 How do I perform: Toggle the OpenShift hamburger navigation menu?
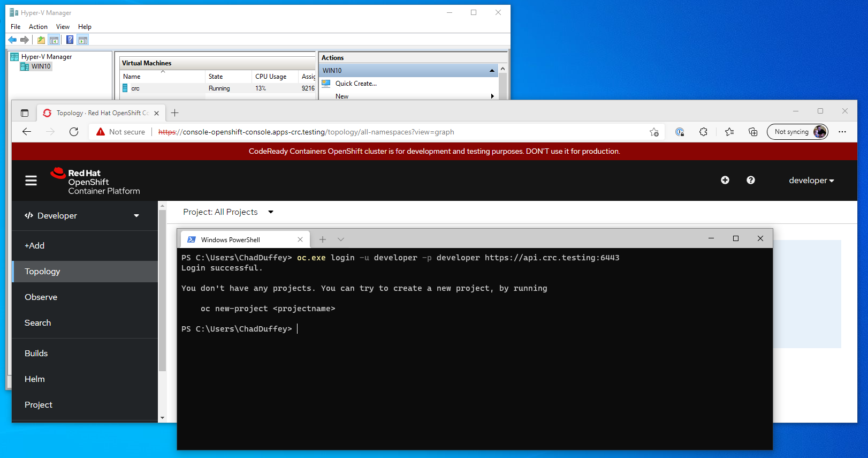31,181
